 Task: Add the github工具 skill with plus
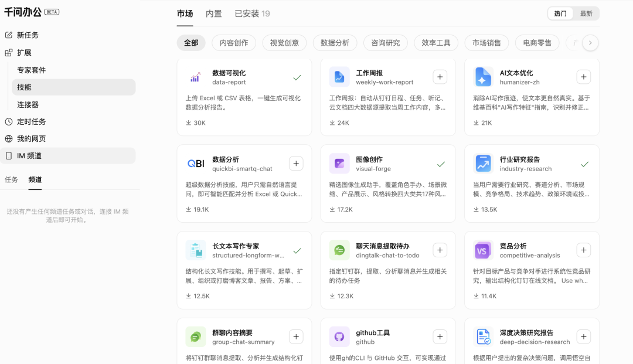click(440, 336)
